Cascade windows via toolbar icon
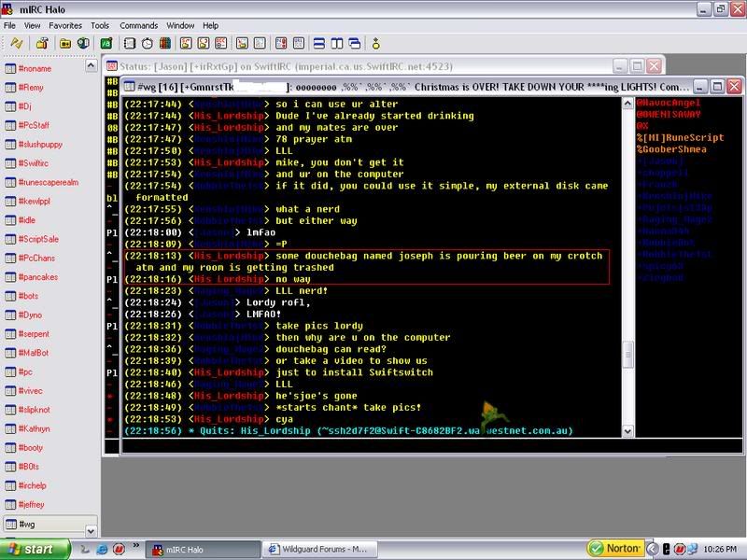Image resolution: width=747 pixels, height=560 pixels. click(355, 43)
